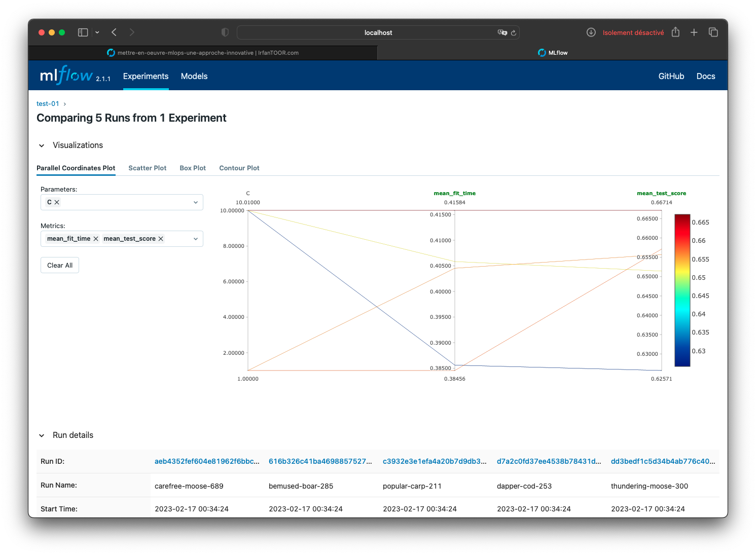Click the mean_test_score axis label
Viewport: 756px width, 555px height.
click(662, 193)
